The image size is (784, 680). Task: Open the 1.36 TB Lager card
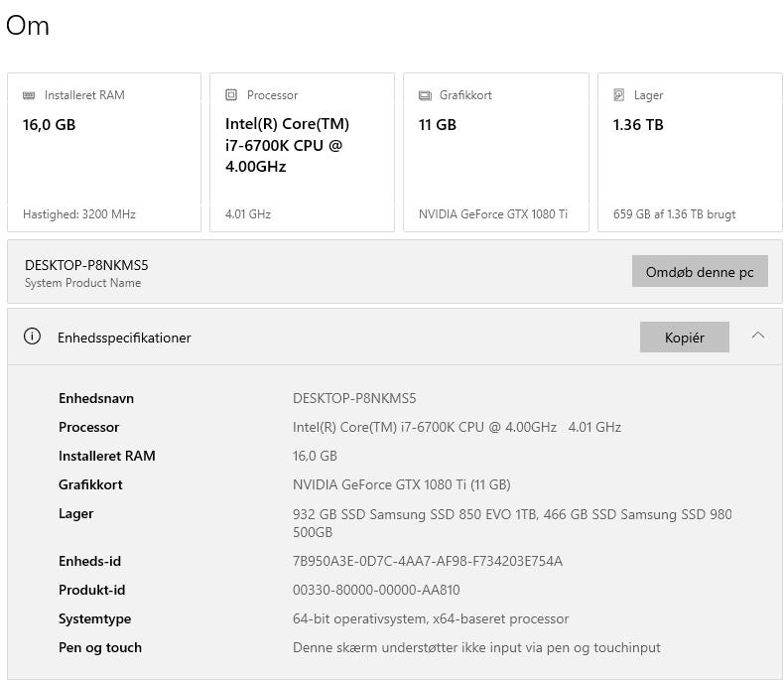point(690,152)
